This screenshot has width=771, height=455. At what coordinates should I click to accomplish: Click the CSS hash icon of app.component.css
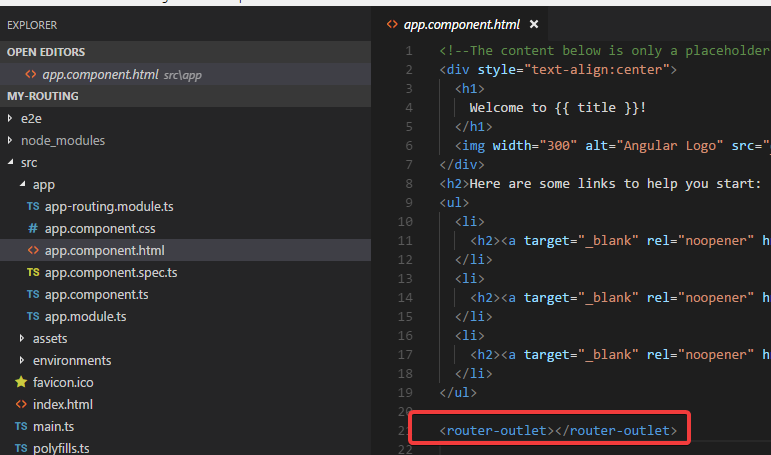(33, 228)
